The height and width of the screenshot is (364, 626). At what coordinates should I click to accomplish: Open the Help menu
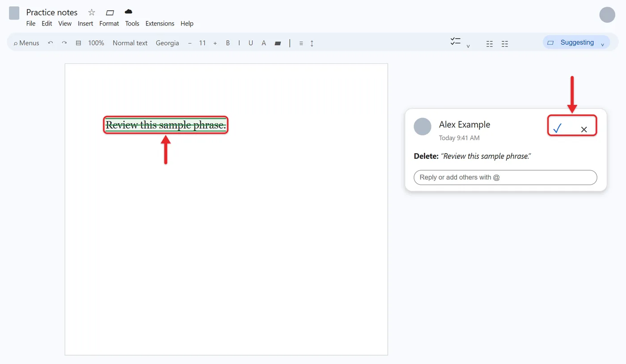coord(187,24)
